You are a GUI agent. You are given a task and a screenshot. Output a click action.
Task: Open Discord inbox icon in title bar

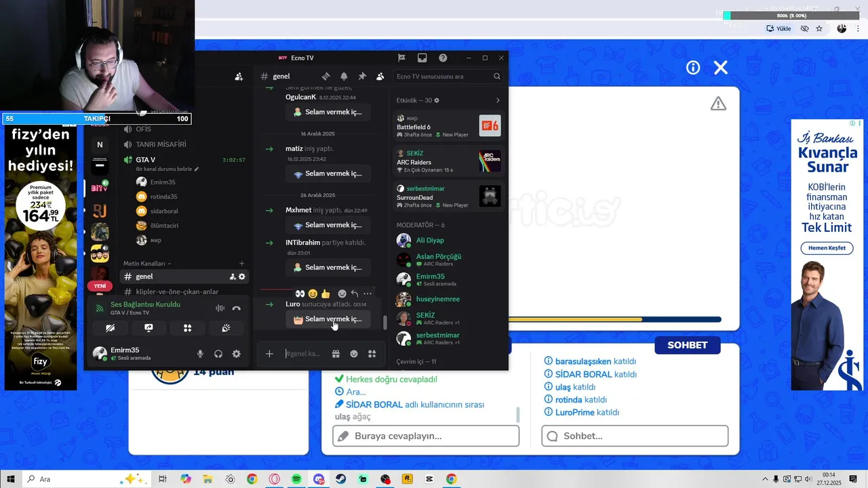tap(422, 58)
